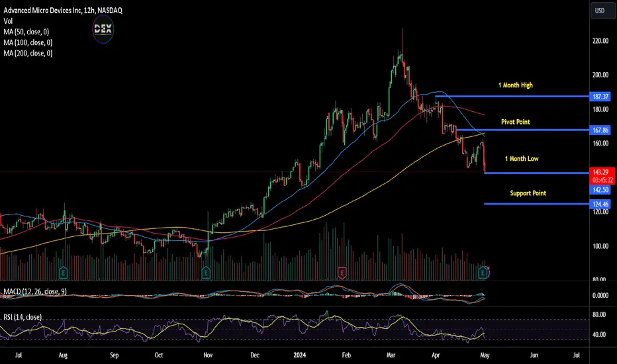Viewport: 617px width, 364px height.
Task: Click Mar on the time axis
Action: [391, 355]
